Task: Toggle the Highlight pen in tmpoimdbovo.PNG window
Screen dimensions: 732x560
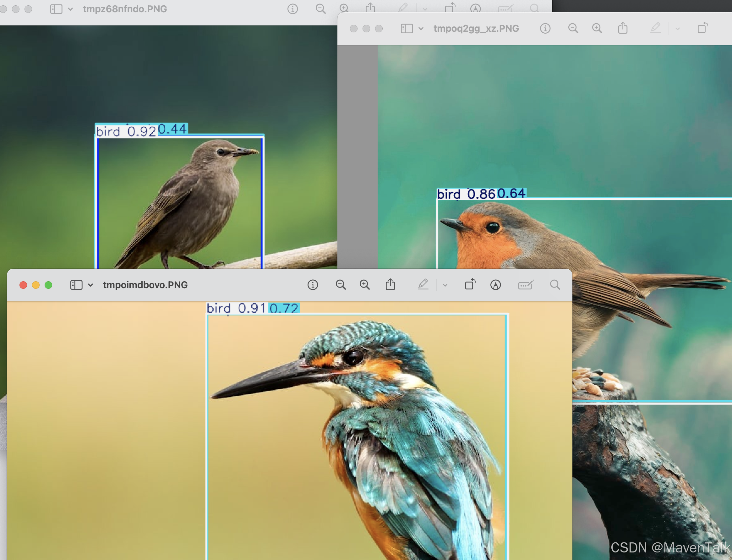Action: click(423, 285)
